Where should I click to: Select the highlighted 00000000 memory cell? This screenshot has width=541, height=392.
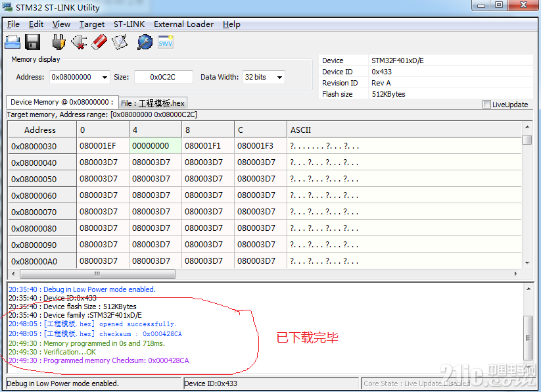pyautogui.click(x=155, y=146)
